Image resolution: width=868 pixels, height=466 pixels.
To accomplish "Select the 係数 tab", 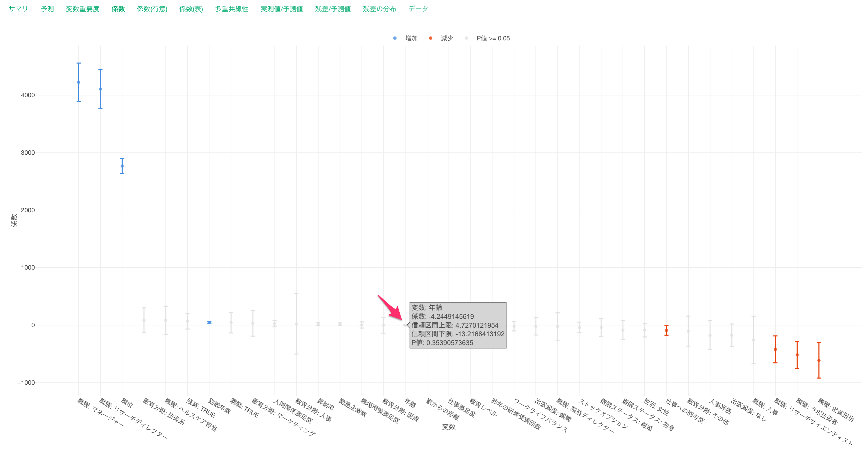I will 118,9.
